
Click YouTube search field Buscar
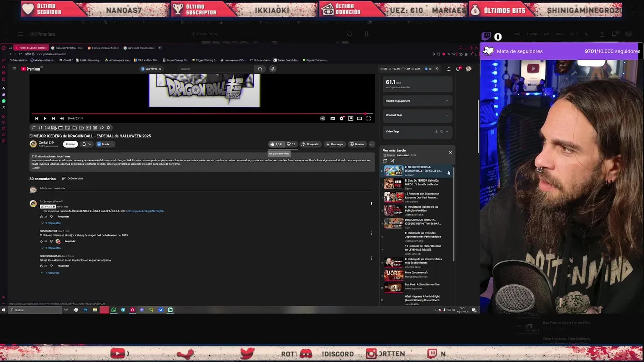click(x=216, y=69)
